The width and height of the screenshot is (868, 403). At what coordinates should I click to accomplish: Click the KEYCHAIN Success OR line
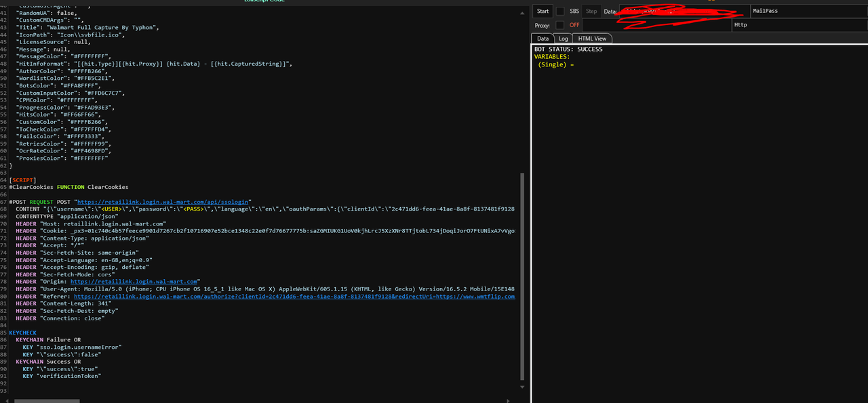pyautogui.click(x=49, y=361)
